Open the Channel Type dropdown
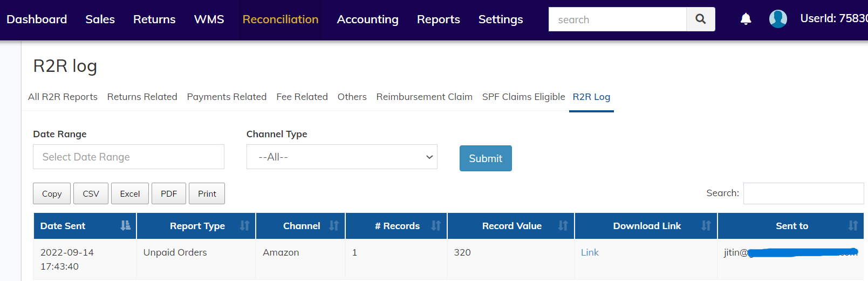The width and height of the screenshot is (868, 281). click(x=342, y=157)
